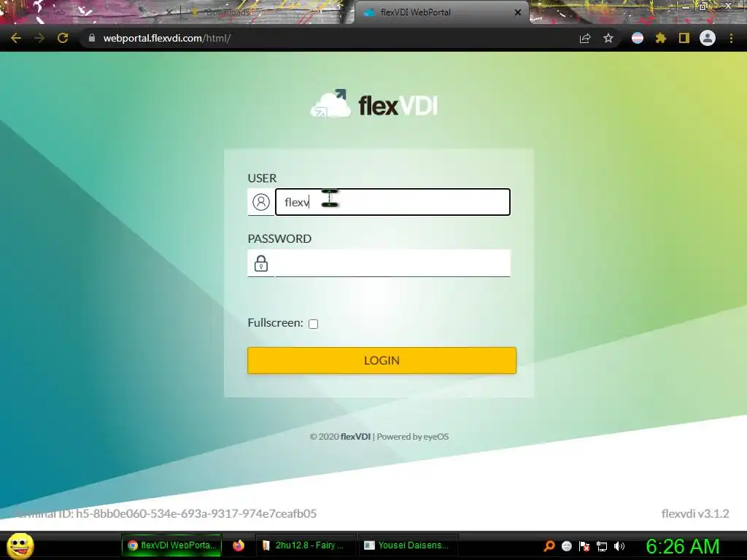747x560 pixels.
Task: Open the volume speaker tray icon
Action: (619, 546)
